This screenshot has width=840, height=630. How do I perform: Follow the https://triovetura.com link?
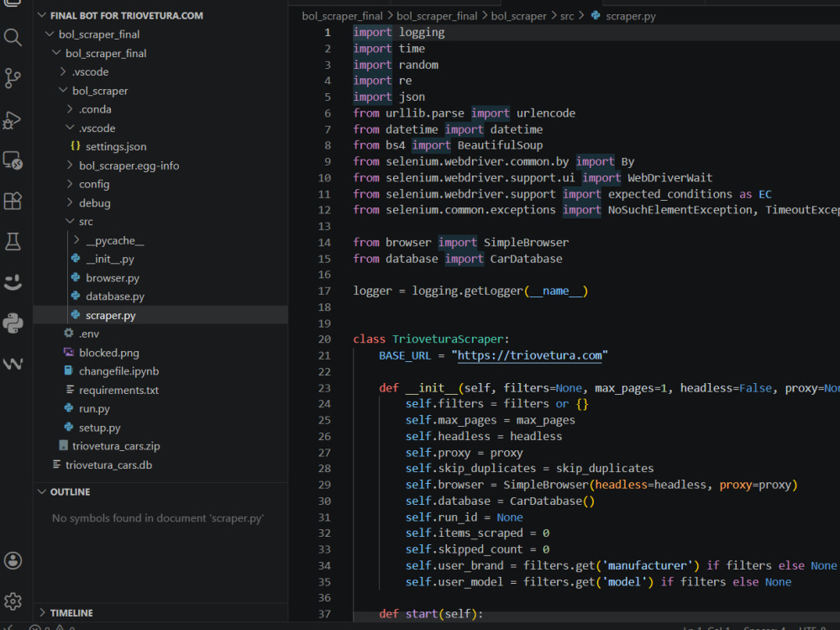pyautogui.click(x=529, y=355)
